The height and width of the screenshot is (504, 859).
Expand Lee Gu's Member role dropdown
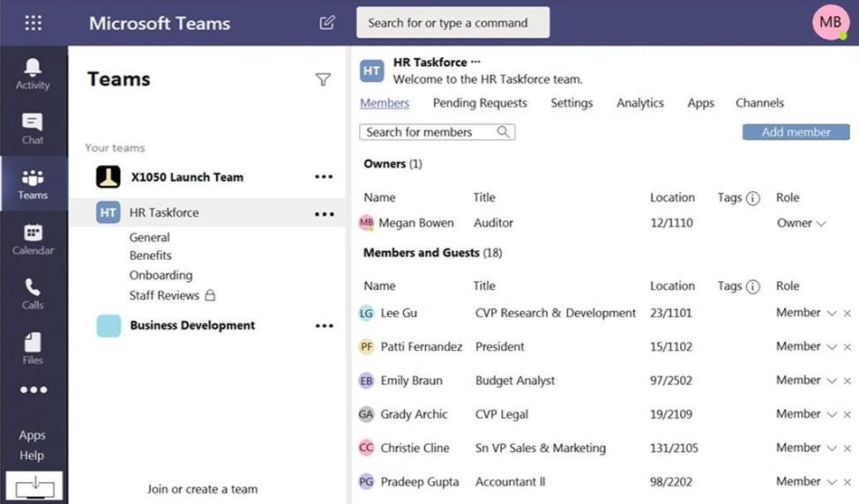pos(831,313)
